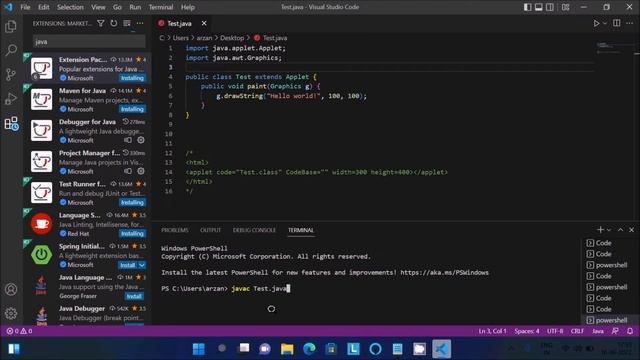Open the Explorer view in activity bar
This screenshot has width=640, height=360.
pos(11,27)
